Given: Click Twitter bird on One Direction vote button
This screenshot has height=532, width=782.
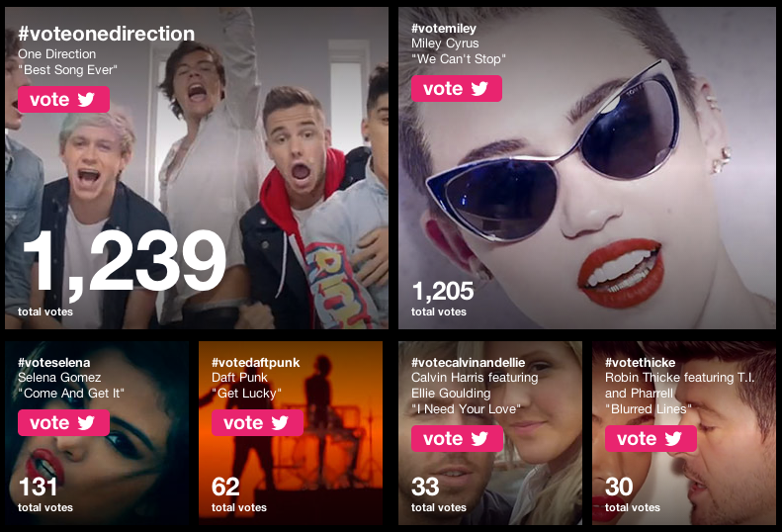Looking at the screenshot, I should (x=86, y=99).
